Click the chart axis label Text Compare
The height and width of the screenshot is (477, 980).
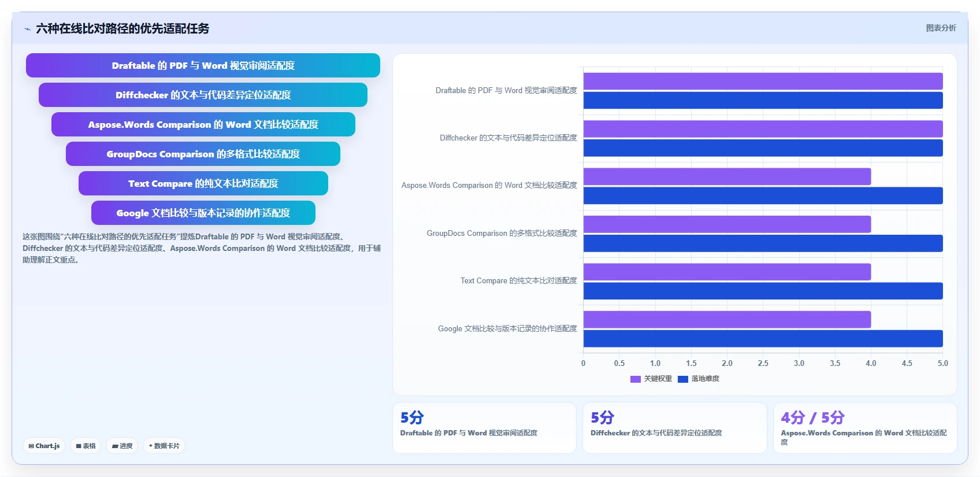coord(519,280)
